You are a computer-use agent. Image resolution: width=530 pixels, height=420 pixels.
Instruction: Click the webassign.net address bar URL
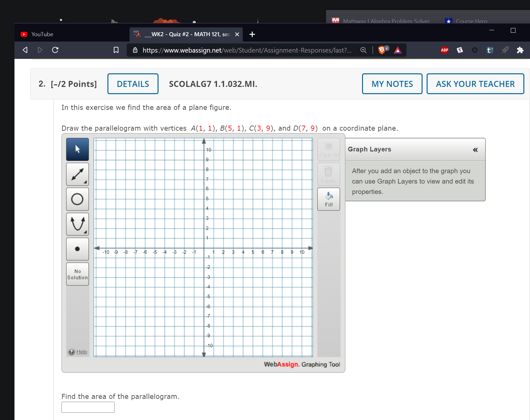(247, 50)
